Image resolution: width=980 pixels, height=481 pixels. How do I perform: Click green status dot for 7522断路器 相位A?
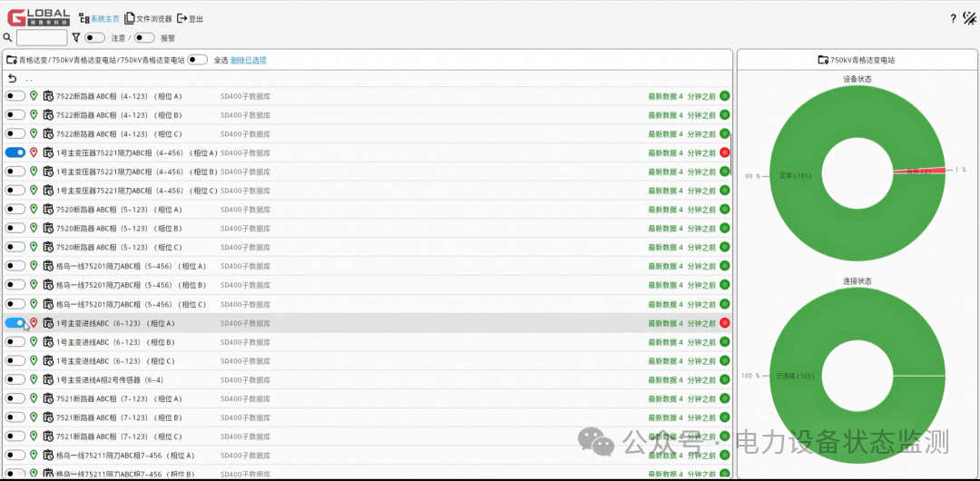[x=725, y=96]
